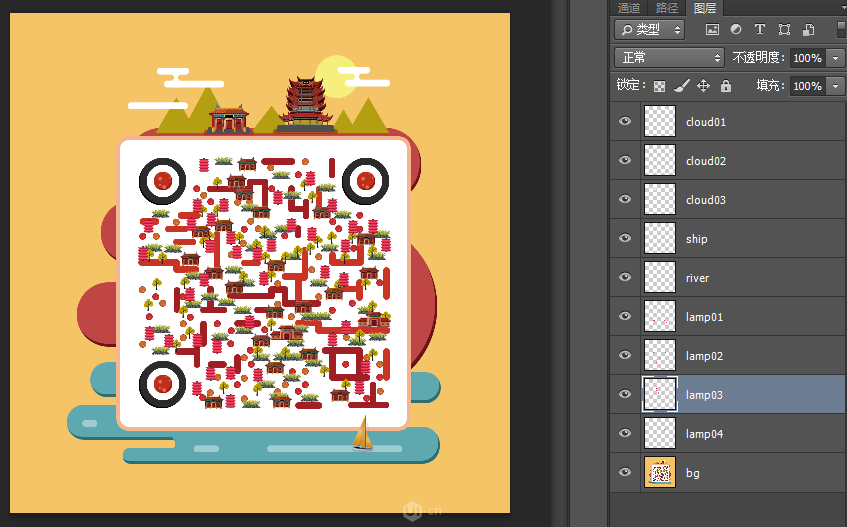This screenshot has height=527, width=847.
Task: Select the cloud01 layer thumbnail
Action: pyautogui.click(x=660, y=121)
